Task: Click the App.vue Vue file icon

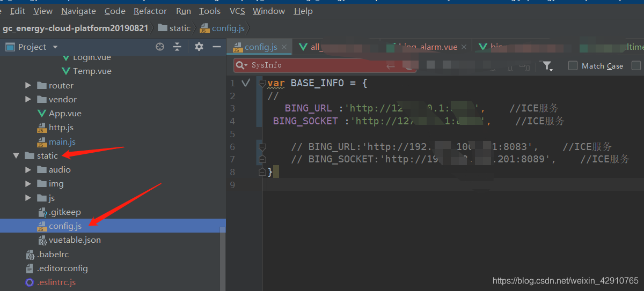Action: (x=42, y=114)
